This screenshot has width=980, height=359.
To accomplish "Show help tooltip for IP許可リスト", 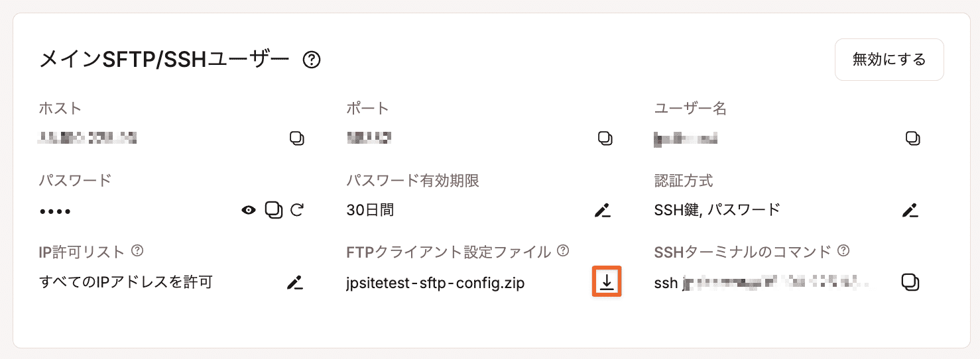I will pyautogui.click(x=137, y=251).
